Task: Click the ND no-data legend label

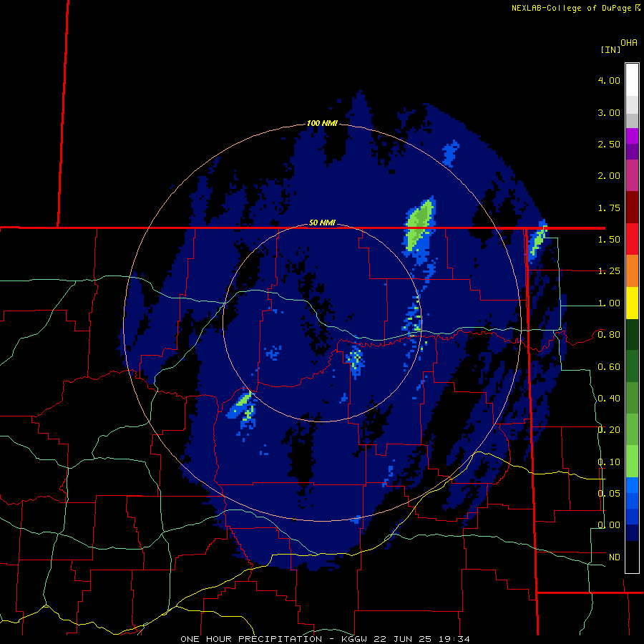Action: (x=615, y=557)
